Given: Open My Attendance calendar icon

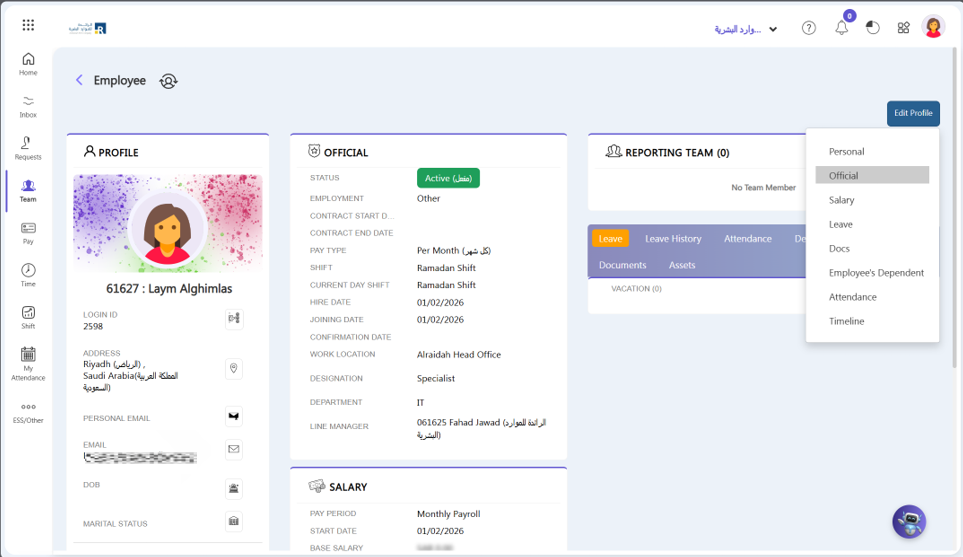Looking at the screenshot, I should pos(28,360).
